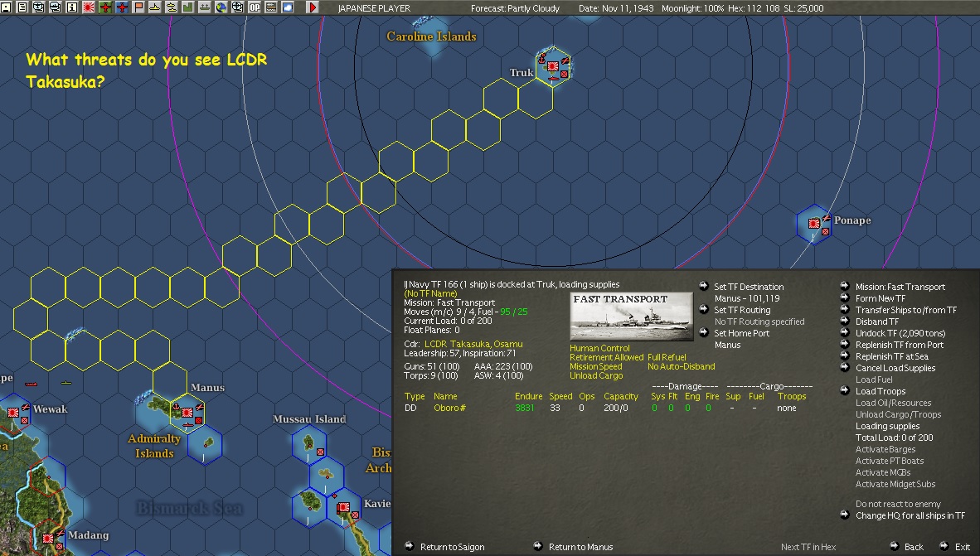This screenshot has height=556, width=980.
Task: Open commander LCDR Takasuka, Osamu
Action: click(473, 344)
